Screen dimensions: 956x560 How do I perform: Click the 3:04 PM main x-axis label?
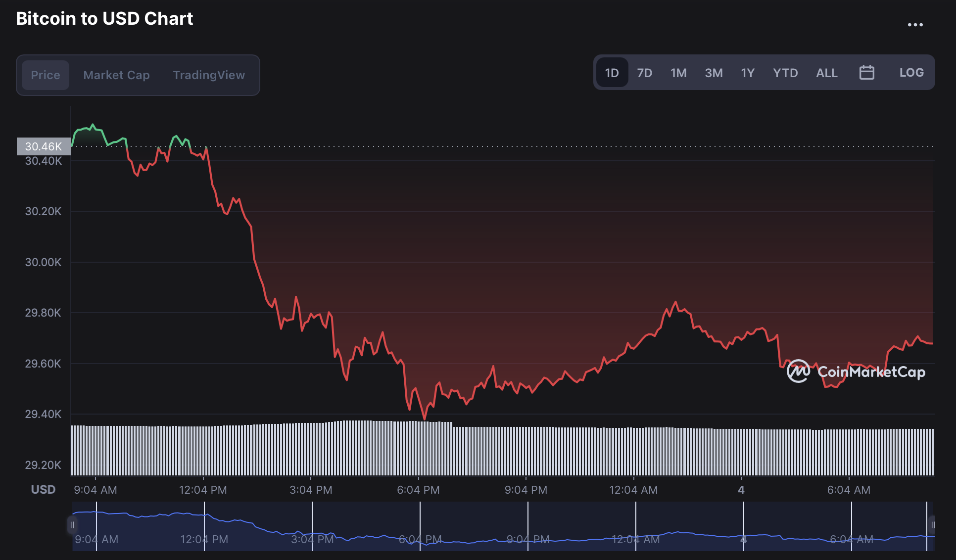tap(311, 490)
